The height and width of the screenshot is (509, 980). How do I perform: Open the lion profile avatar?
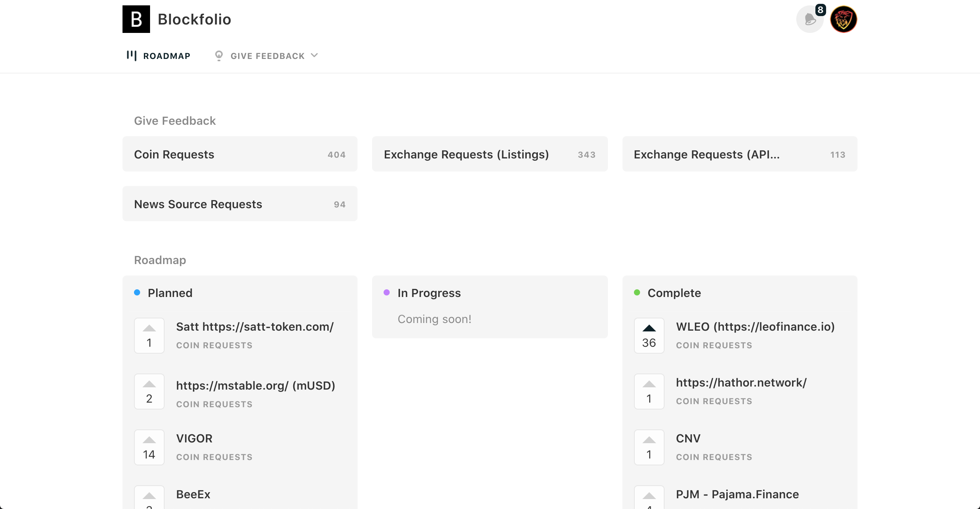[843, 19]
